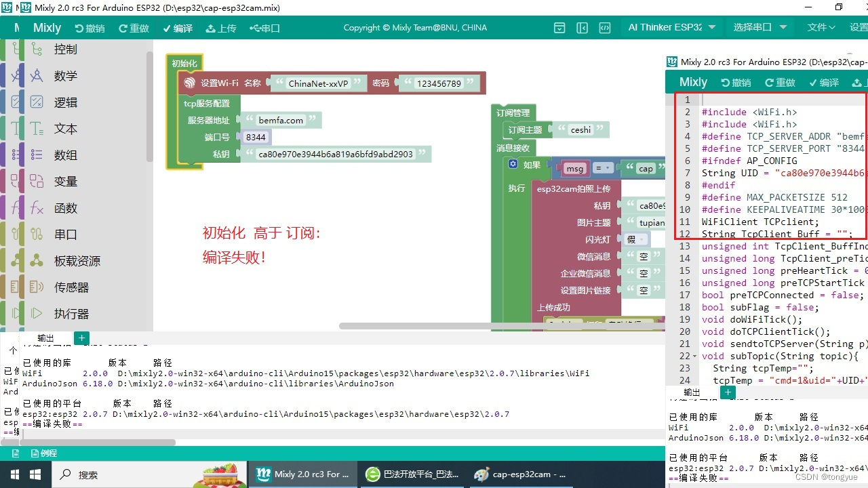Click the output panel horizontal scrollbar
868x488 pixels.
[x=88, y=443]
